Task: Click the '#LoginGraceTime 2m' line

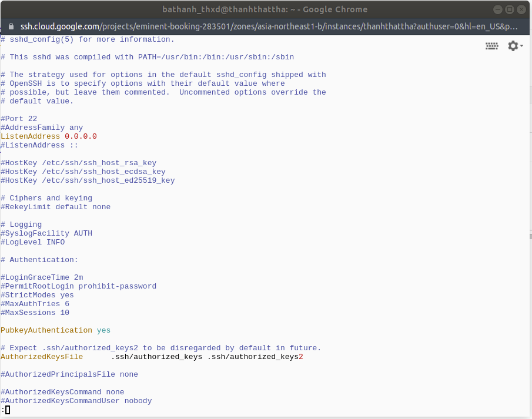Action: (x=42, y=277)
